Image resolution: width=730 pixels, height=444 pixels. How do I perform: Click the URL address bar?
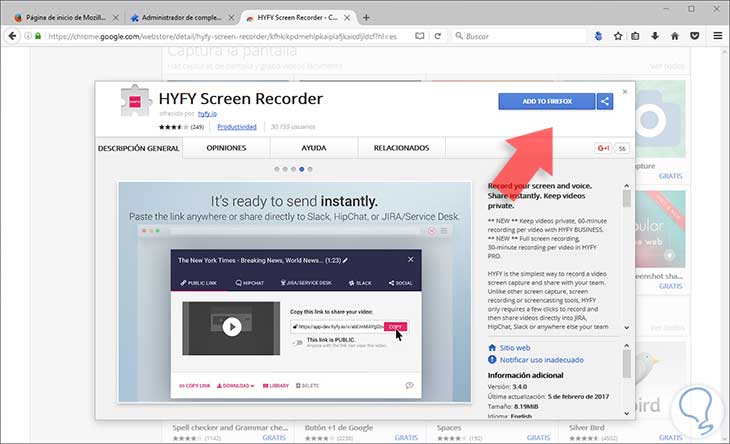pos(223,36)
